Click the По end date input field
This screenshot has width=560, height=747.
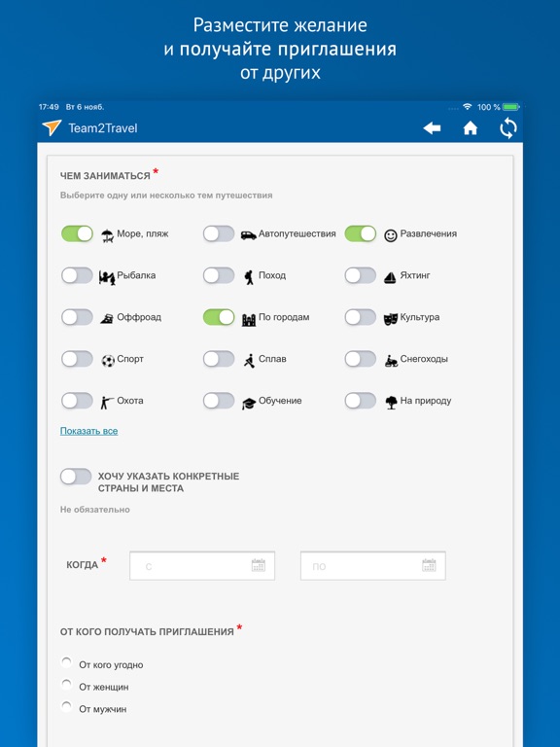(373, 566)
